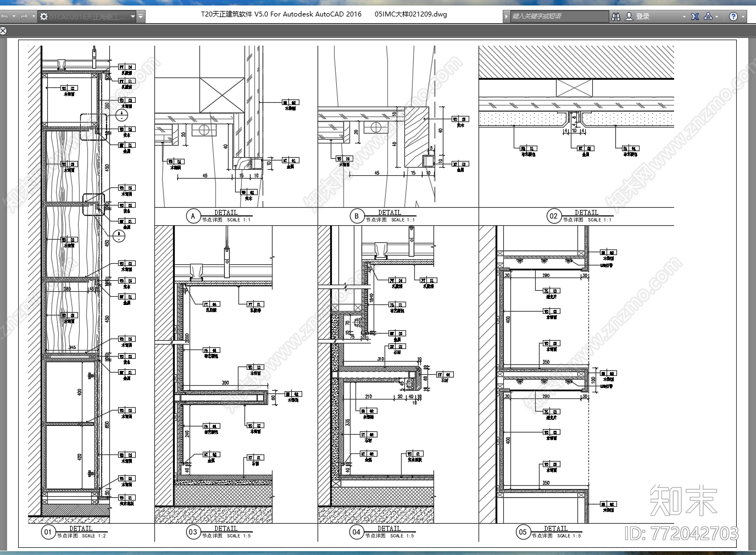Click the Autodesk A360 triangle icon

[x=708, y=16]
